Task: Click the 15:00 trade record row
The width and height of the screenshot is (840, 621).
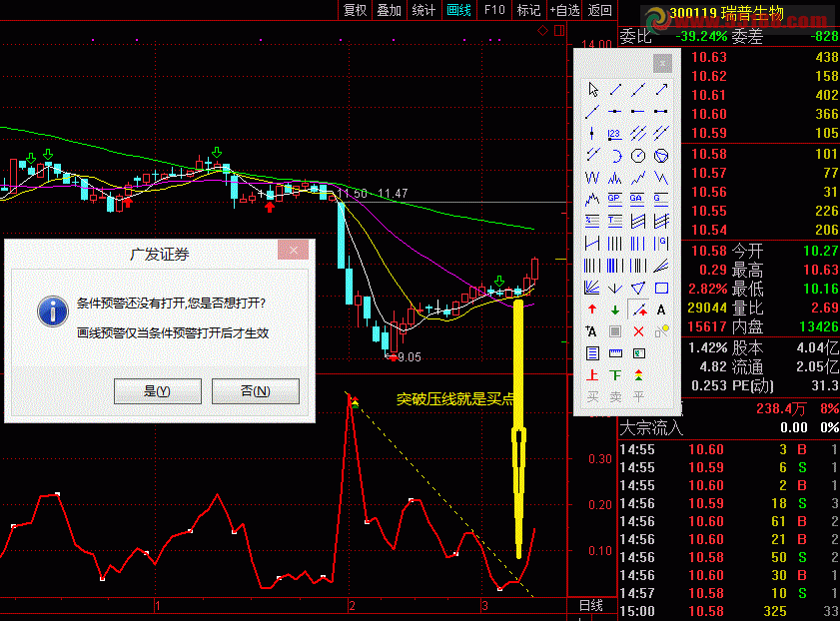Action: pyautogui.click(x=729, y=611)
